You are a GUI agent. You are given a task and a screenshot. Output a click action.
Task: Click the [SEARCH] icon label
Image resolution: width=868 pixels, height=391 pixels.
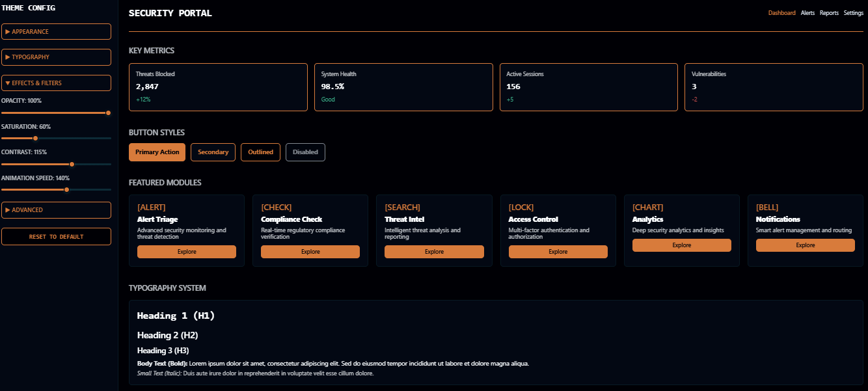[403, 208]
